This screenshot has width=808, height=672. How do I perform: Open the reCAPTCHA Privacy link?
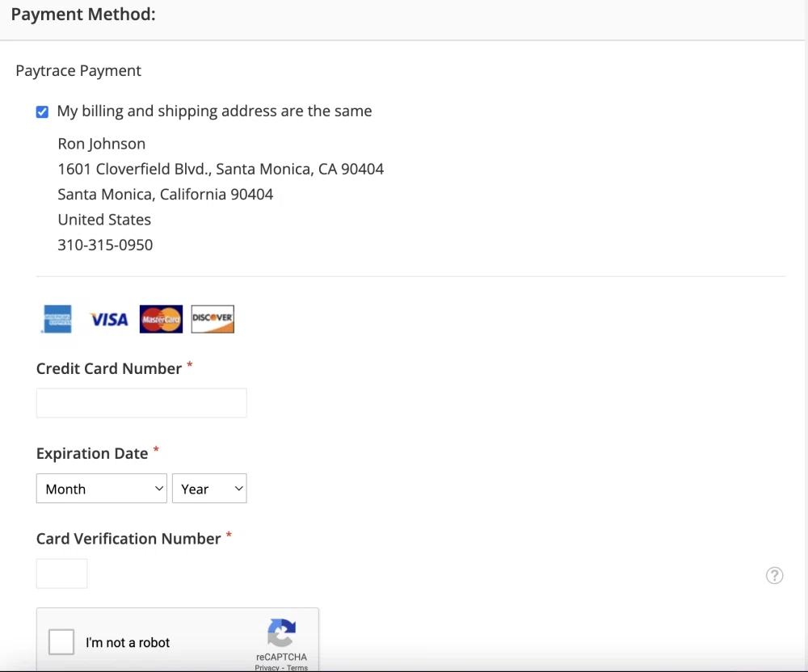(267, 667)
